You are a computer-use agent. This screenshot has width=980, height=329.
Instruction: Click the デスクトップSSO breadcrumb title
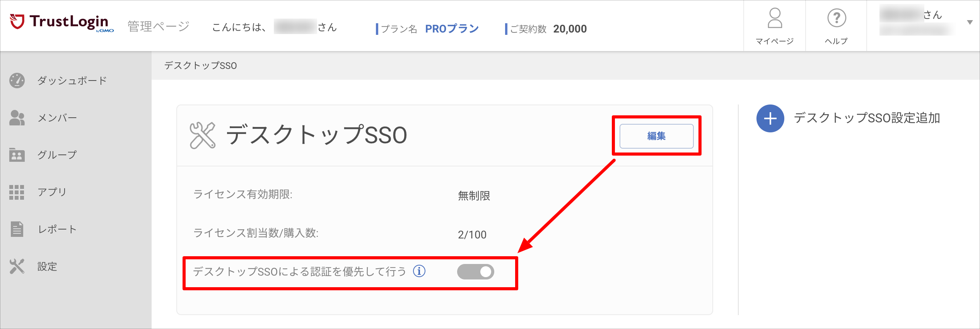pyautogui.click(x=200, y=65)
